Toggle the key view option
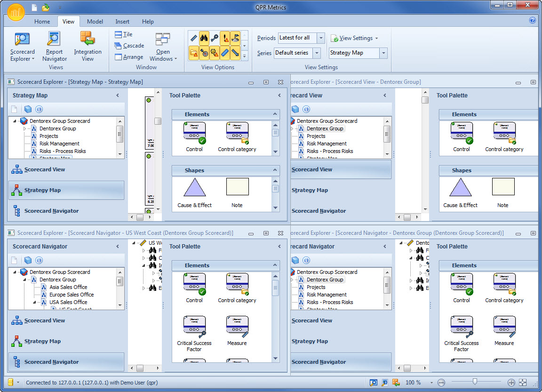The width and height of the screenshot is (542, 392). (x=215, y=38)
